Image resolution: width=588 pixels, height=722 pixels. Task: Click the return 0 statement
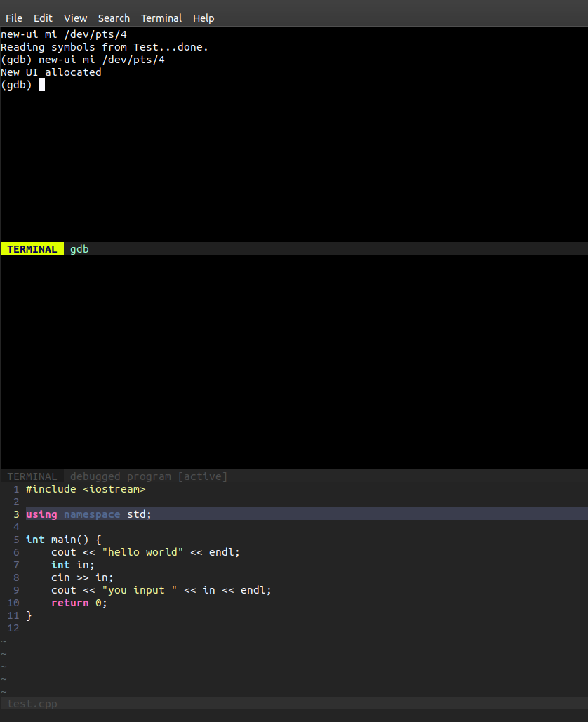click(x=79, y=603)
